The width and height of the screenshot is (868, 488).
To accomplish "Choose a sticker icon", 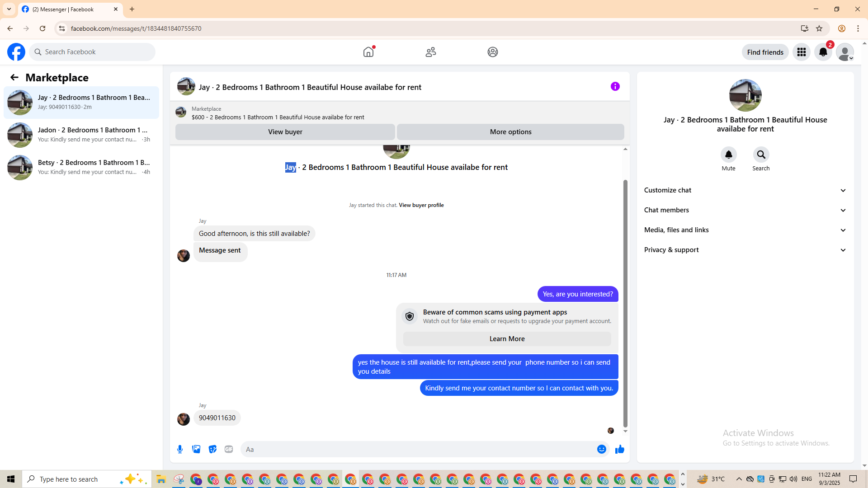I will tap(212, 449).
